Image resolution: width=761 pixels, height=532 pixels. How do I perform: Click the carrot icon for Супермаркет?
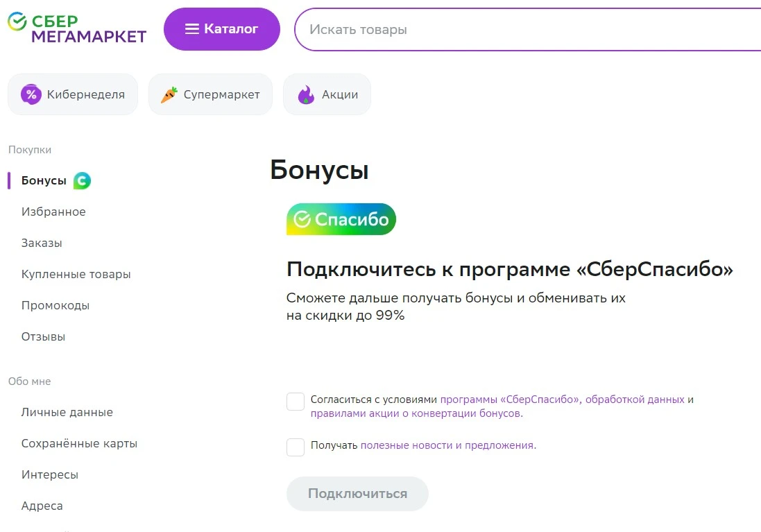(169, 94)
